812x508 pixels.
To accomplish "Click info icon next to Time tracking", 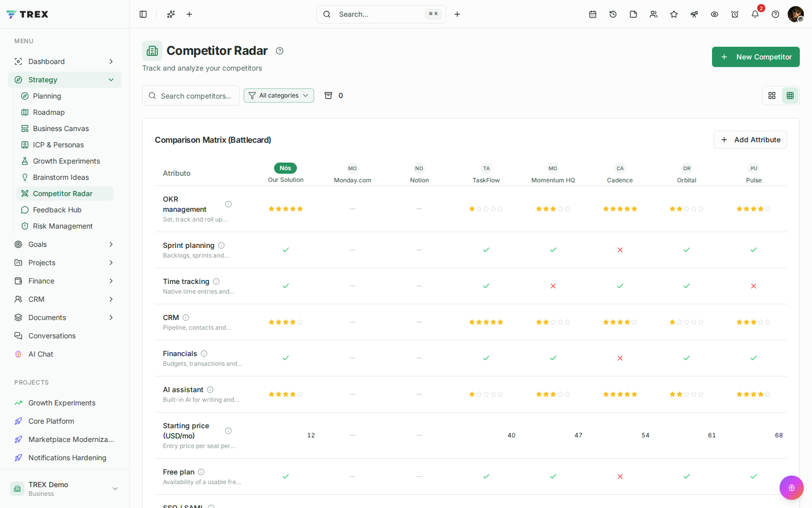I will click(x=216, y=281).
